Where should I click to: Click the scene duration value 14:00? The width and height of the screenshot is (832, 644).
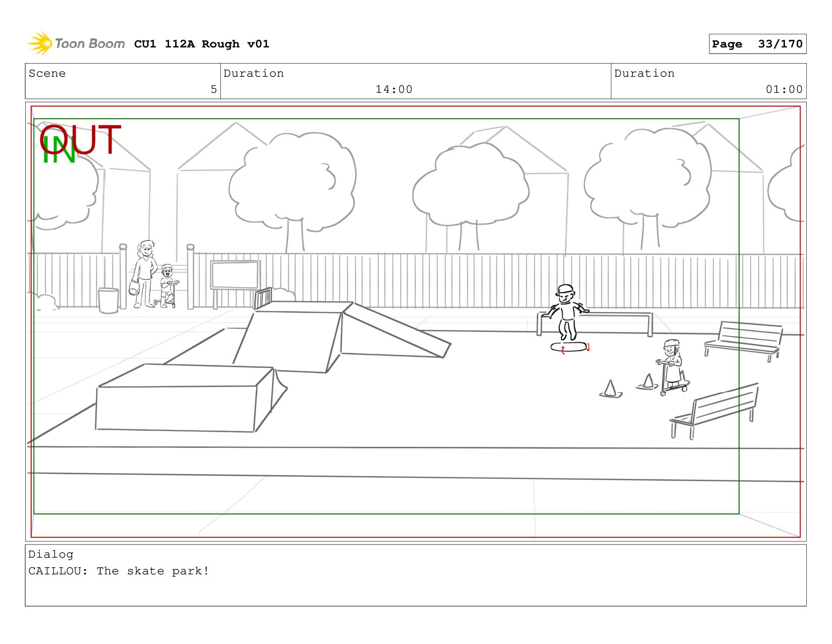[394, 89]
